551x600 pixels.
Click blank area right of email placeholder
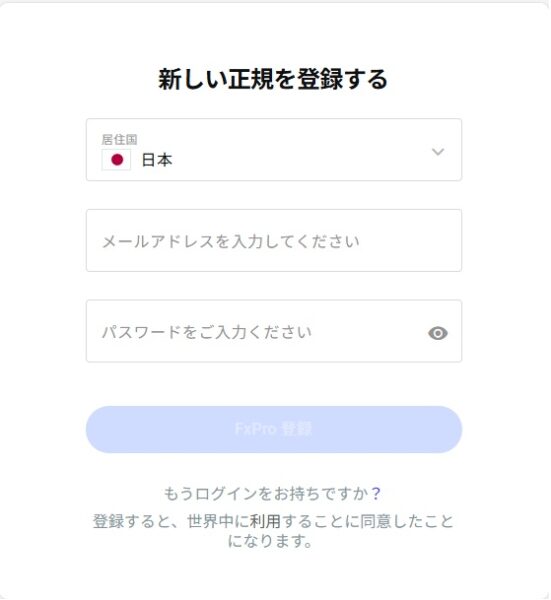click(409, 241)
